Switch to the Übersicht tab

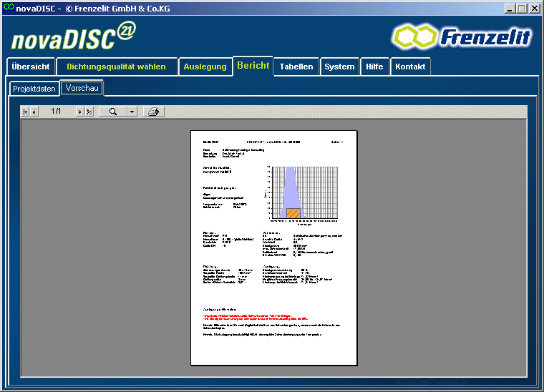click(31, 67)
